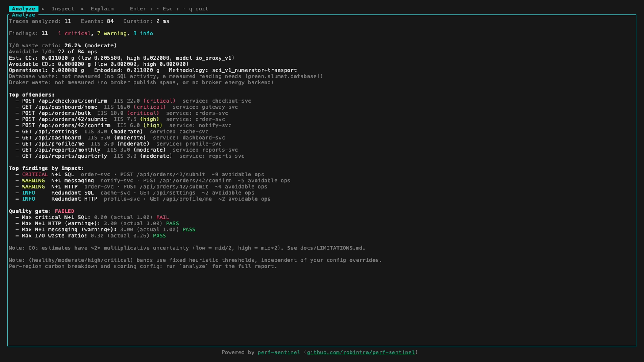Click dashboard-svc service in top offenders

pyautogui.click(x=204, y=138)
